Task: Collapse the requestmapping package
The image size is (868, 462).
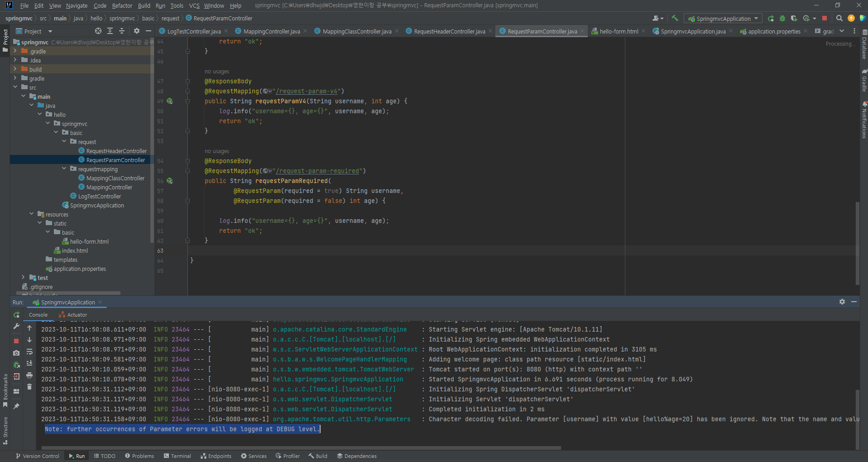Action: [x=64, y=169]
